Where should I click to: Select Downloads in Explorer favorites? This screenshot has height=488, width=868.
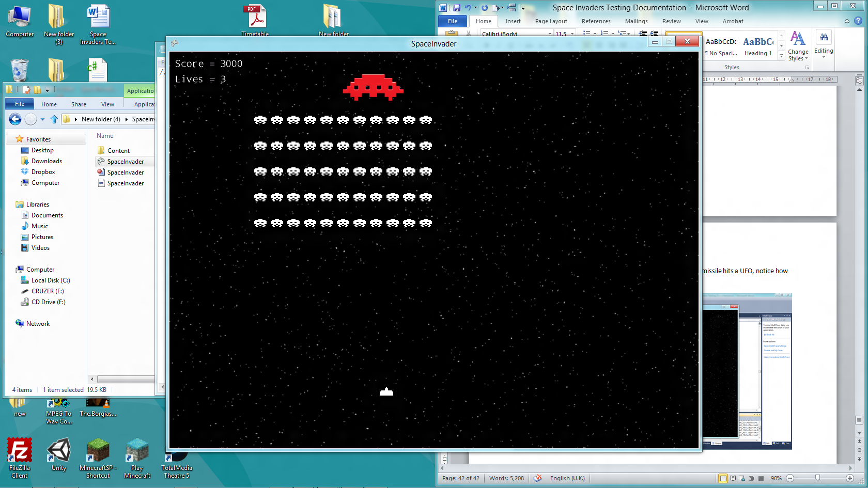click(47, 161)
